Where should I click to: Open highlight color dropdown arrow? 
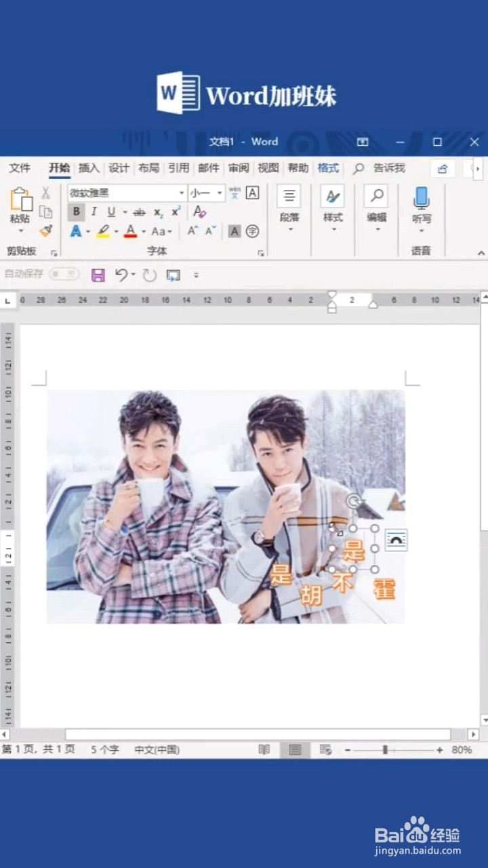[x=116, y=232]
